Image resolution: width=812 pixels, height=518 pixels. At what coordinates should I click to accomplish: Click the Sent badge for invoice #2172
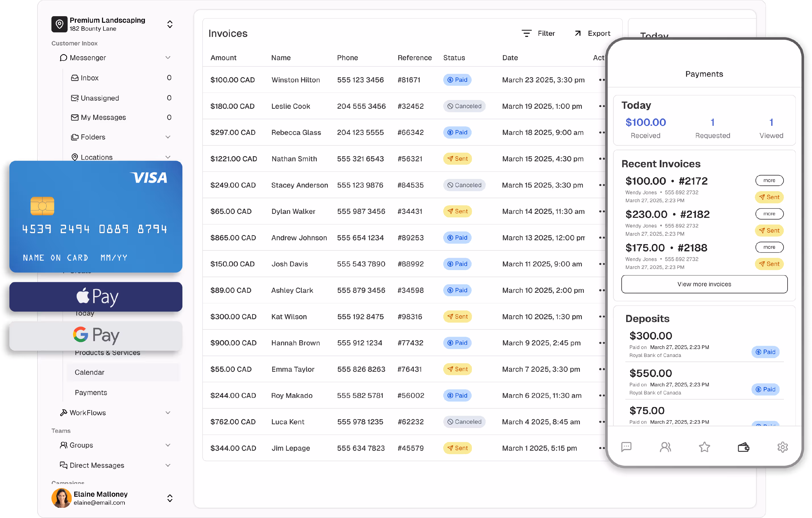click(769, 197)
